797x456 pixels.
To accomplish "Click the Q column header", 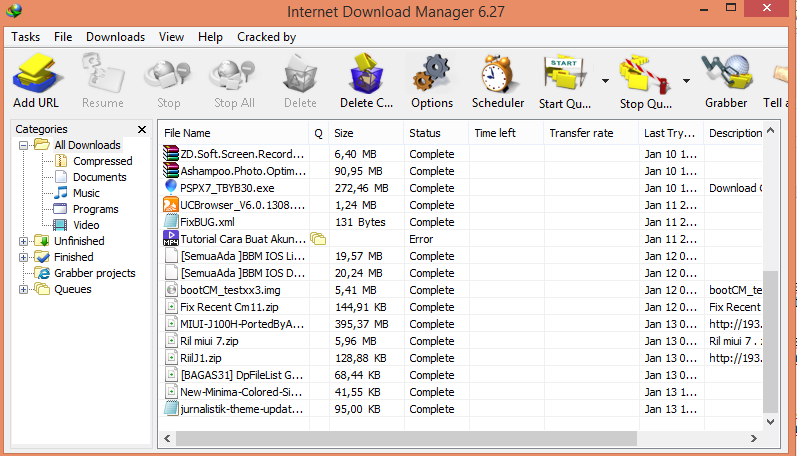I will pos(319,133).
